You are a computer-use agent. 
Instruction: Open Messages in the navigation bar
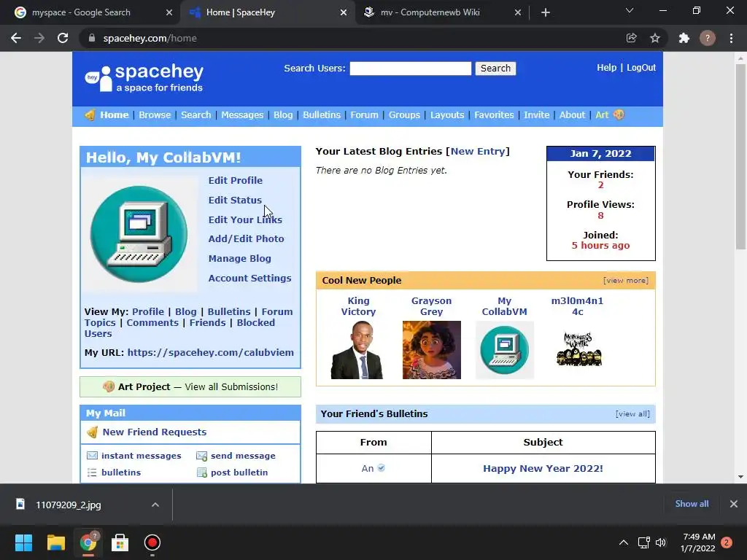tap(242, 114)
